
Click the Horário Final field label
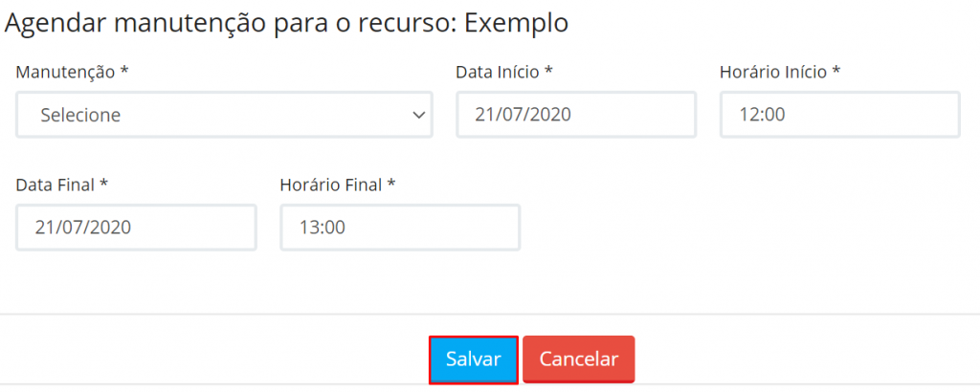(x=331, y=185)
